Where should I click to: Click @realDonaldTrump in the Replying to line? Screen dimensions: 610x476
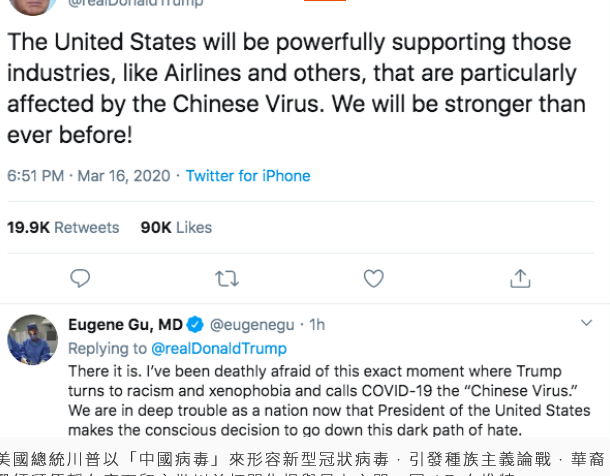tap(218, 348)
